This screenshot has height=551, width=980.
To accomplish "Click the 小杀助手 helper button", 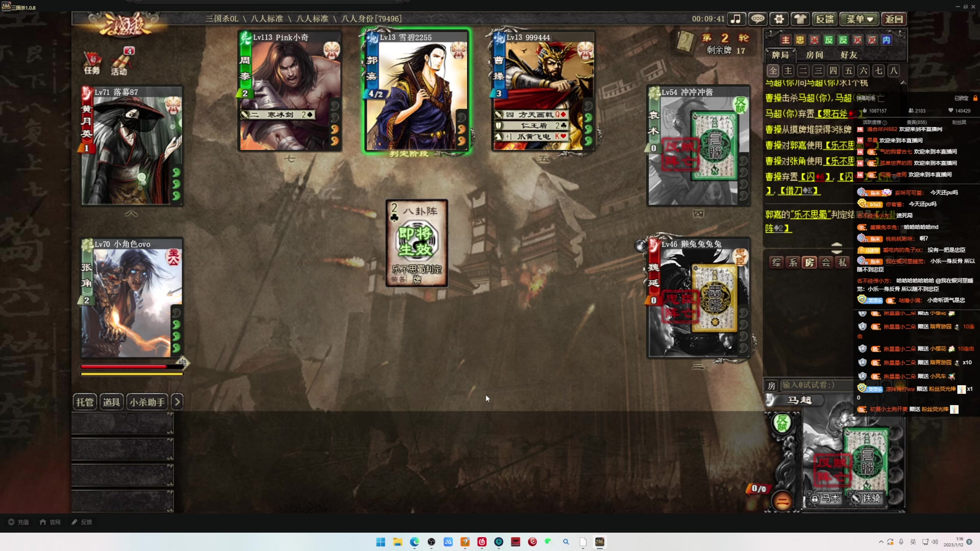I will coord(148,402).
